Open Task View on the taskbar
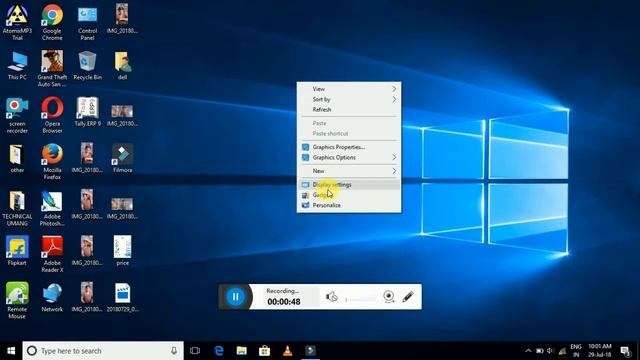 (195, 351)
